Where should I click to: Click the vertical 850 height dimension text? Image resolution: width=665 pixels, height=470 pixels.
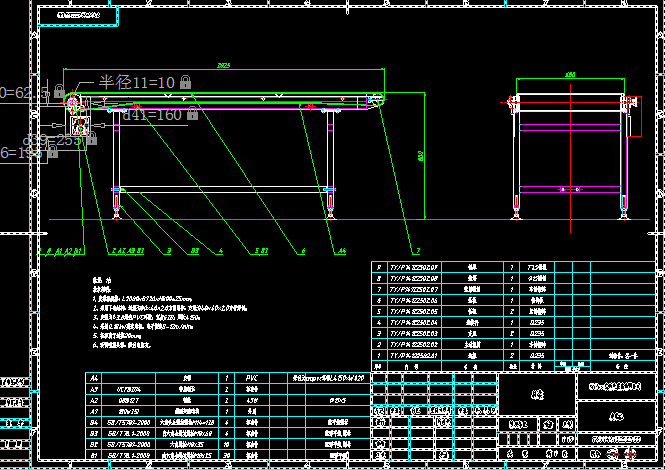(421, 154)
